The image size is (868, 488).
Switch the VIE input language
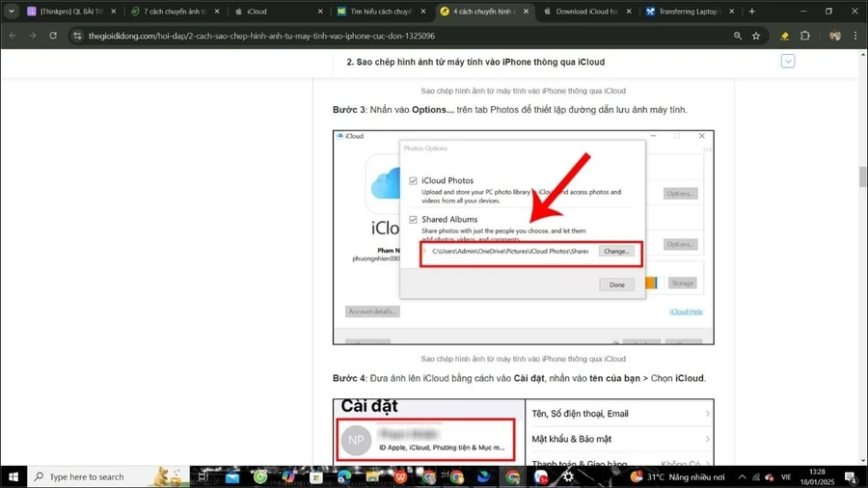click(x=785, y=477)
